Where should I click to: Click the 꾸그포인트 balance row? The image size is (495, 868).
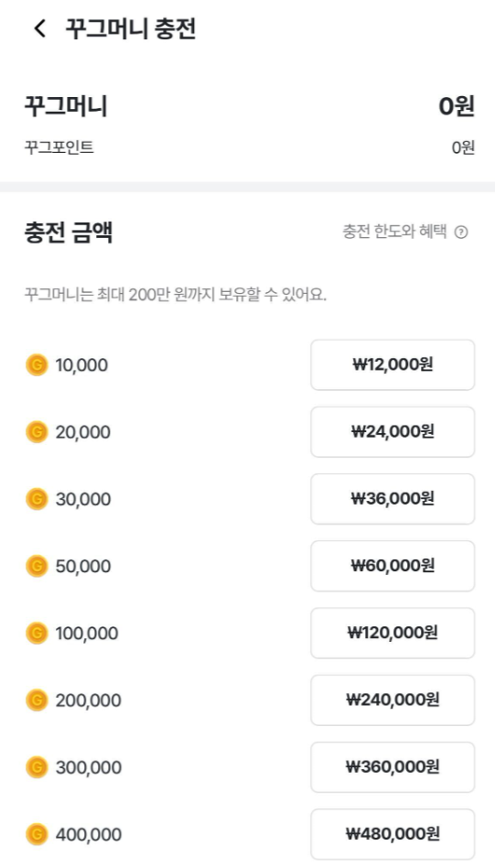pos(250,147)
